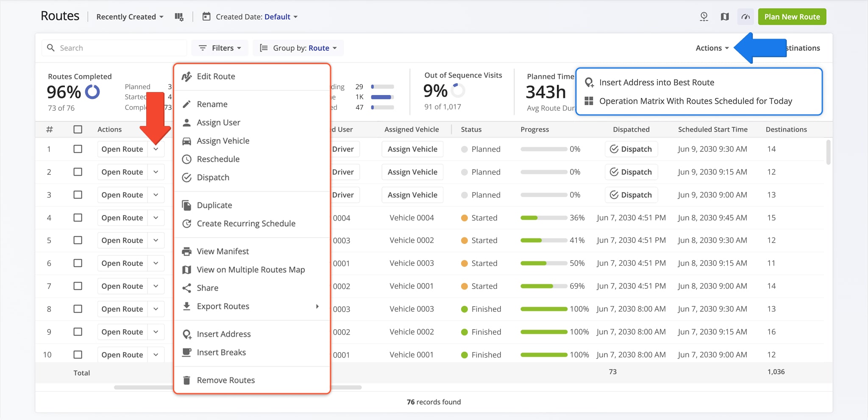Click Open Route button in row 9
Image resolution: width=868 pixels, height=420 pixels.
click(x=122, y=332)
